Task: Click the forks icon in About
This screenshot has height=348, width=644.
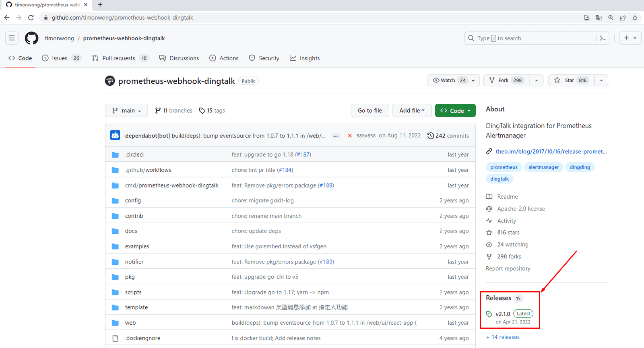Action: [489, 257]
